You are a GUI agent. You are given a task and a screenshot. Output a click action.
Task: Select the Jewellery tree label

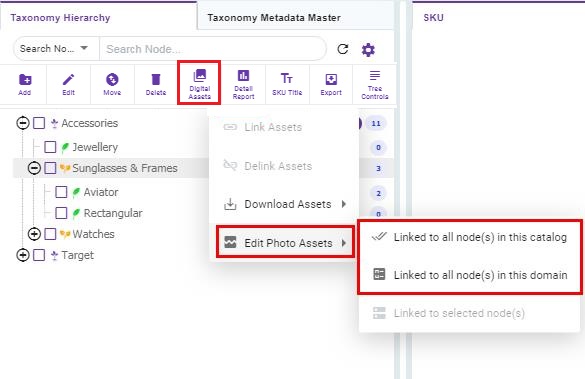[x=95, y=147]
